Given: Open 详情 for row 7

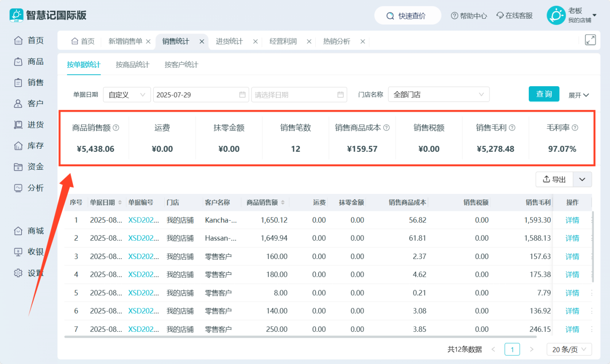Looking at the screenshot, I should pos(572,329).
